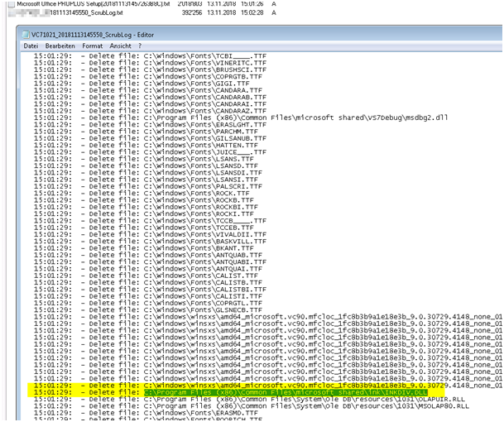Open the Ansicht menu

click(x=120, y=46)
